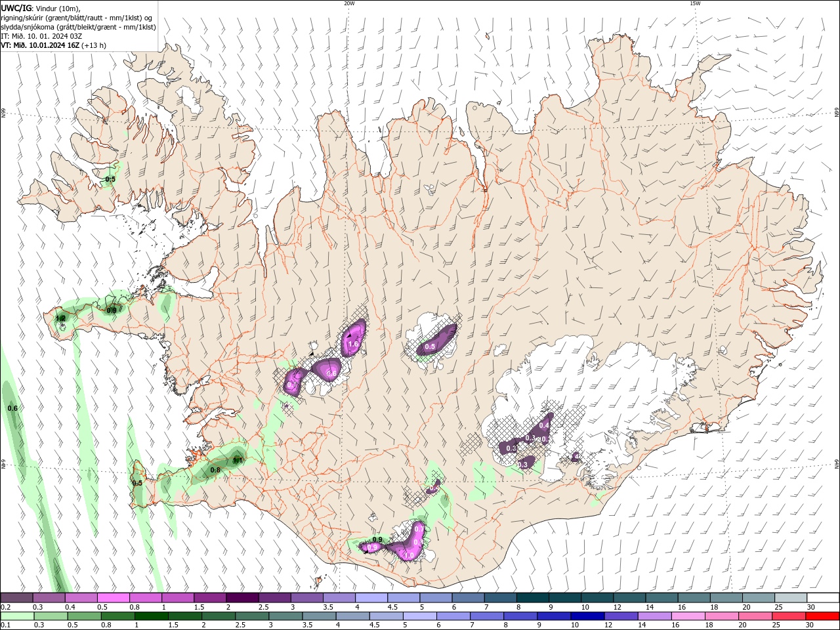840x630 pixels.
Task: Pick the pale green 0.1 swatch in rain legend
Action: tap(16, 616)
